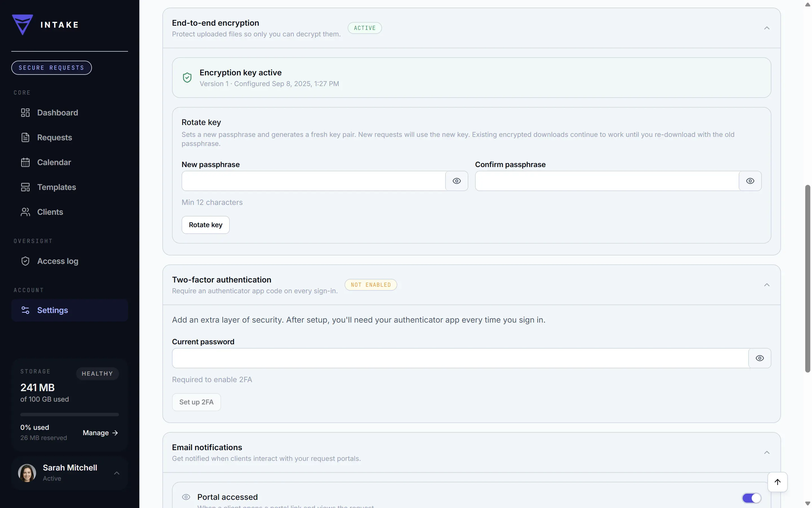This screenshot has height=508, width=812.
Task: Click the Intake logo icon
Action: point(23,25)
